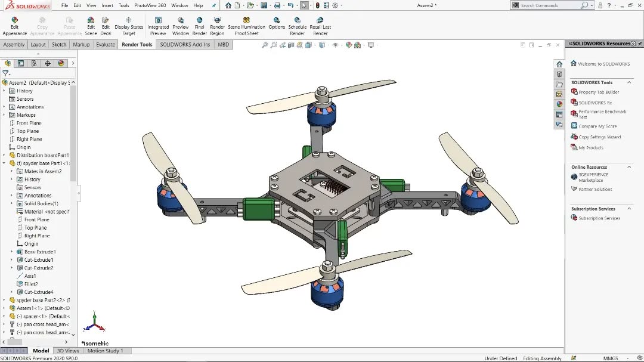Toggle pin on SOLIDWORKS Resources pane
The image size is (644, 362).
click(639, 44)
